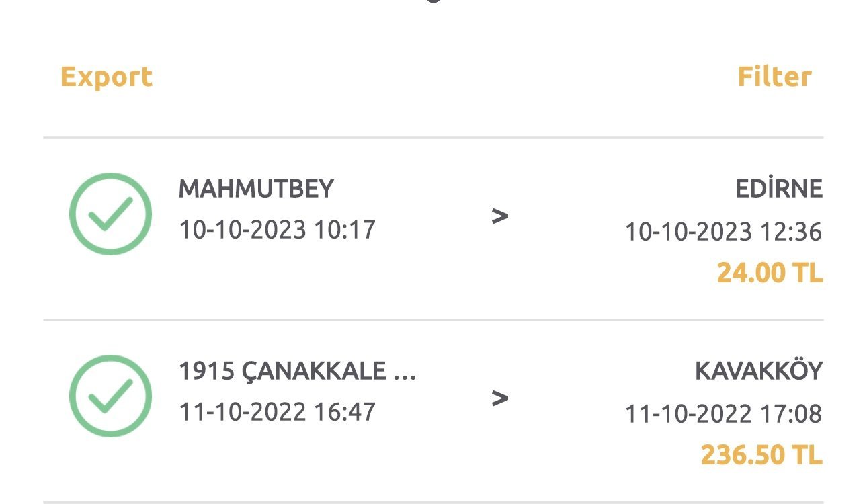Click the 24.00 TL toll amount
The height and width of the screenshot is (504, 867).
click(x=770, y=273)
